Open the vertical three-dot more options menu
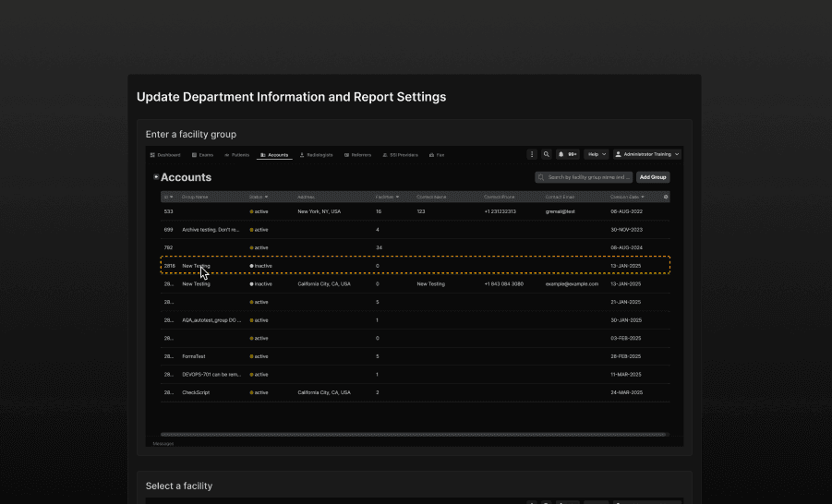 (532, 154)
